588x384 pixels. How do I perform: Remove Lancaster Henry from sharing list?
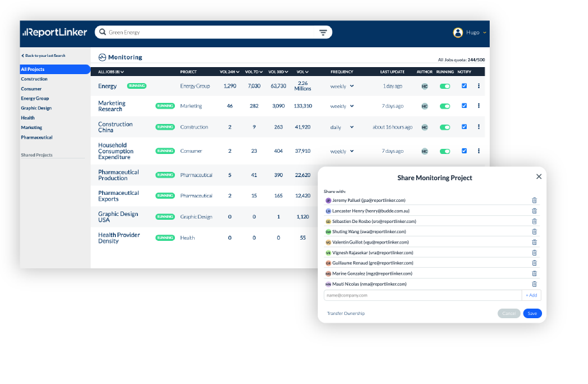534,211
